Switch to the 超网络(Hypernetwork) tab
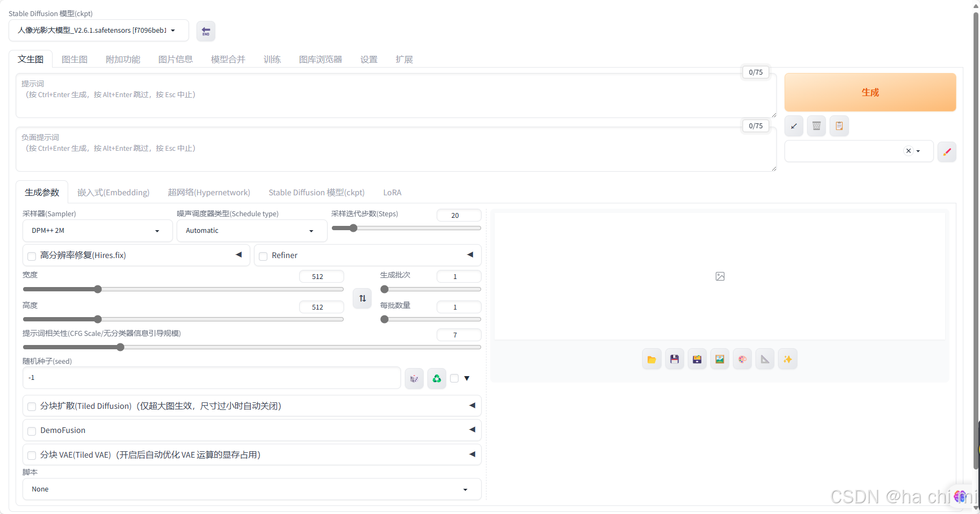 pos(209,193)
